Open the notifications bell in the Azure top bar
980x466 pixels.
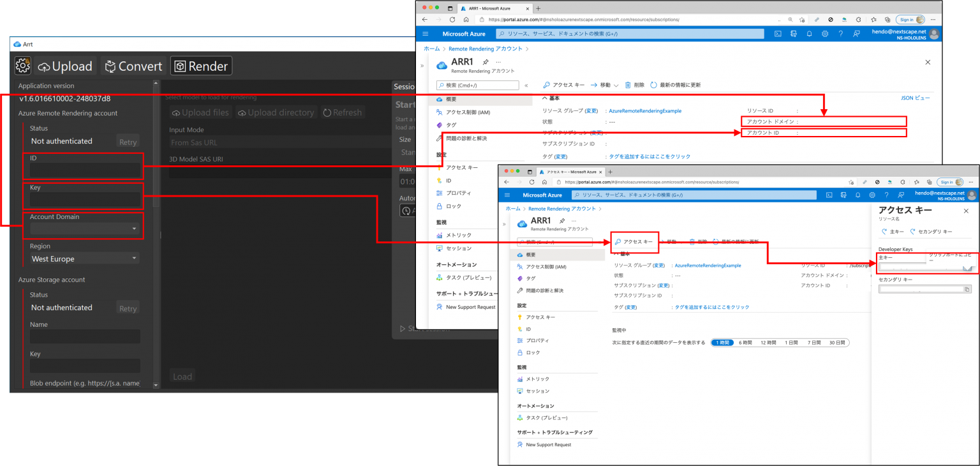[809, 33]
